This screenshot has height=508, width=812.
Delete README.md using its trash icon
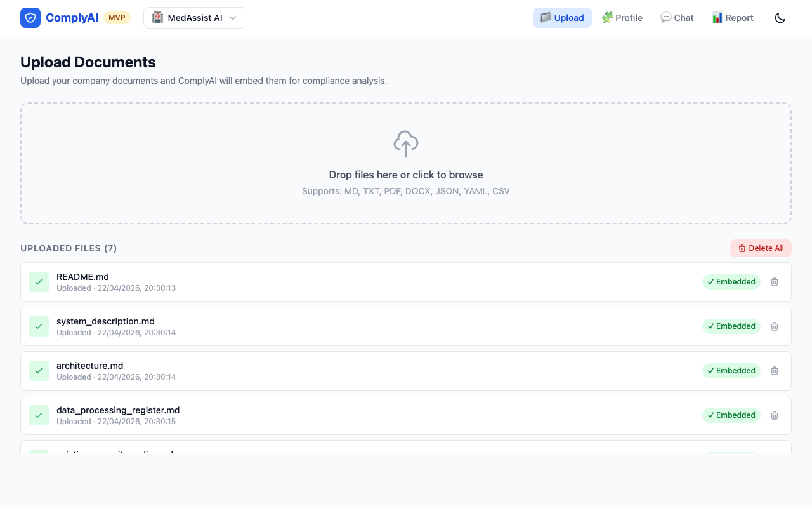point(775,282)
